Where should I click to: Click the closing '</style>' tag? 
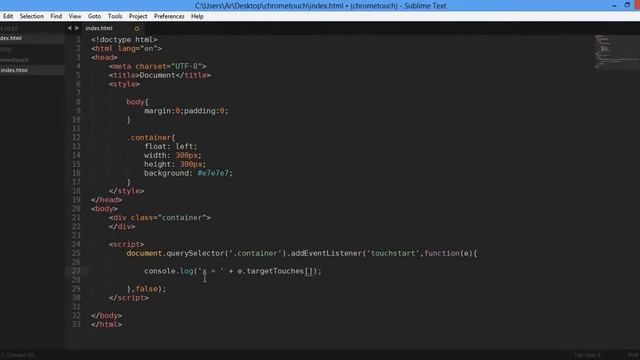click(127, 191)
